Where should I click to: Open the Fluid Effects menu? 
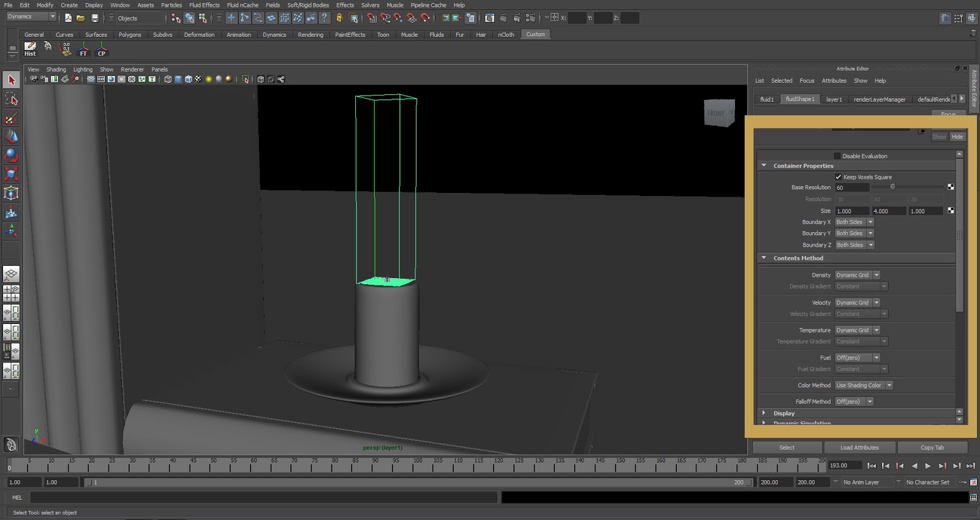click(204, 5)
